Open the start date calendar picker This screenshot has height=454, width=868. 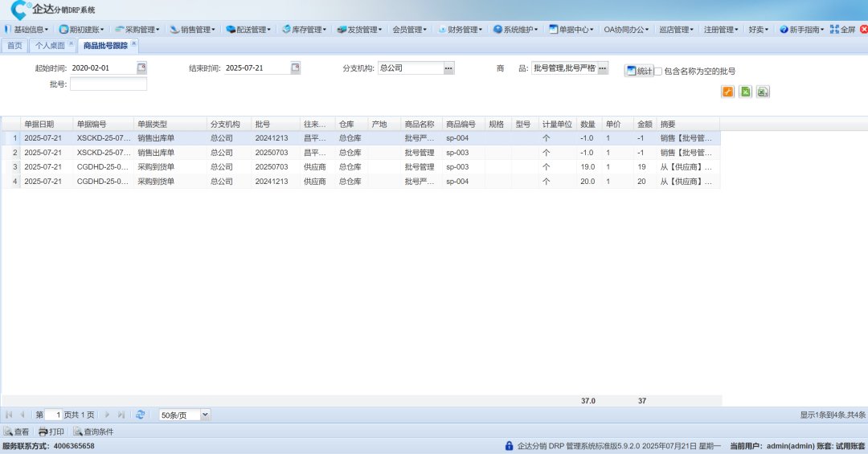(x=141, y=68)
